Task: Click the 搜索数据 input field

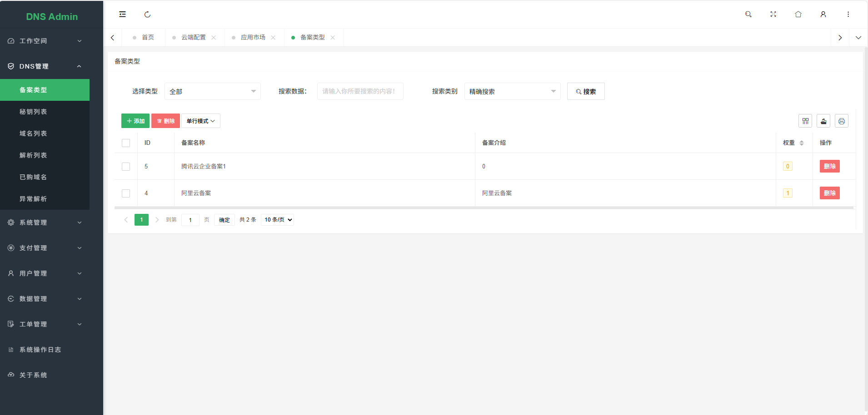Action: tap(360, 92)
